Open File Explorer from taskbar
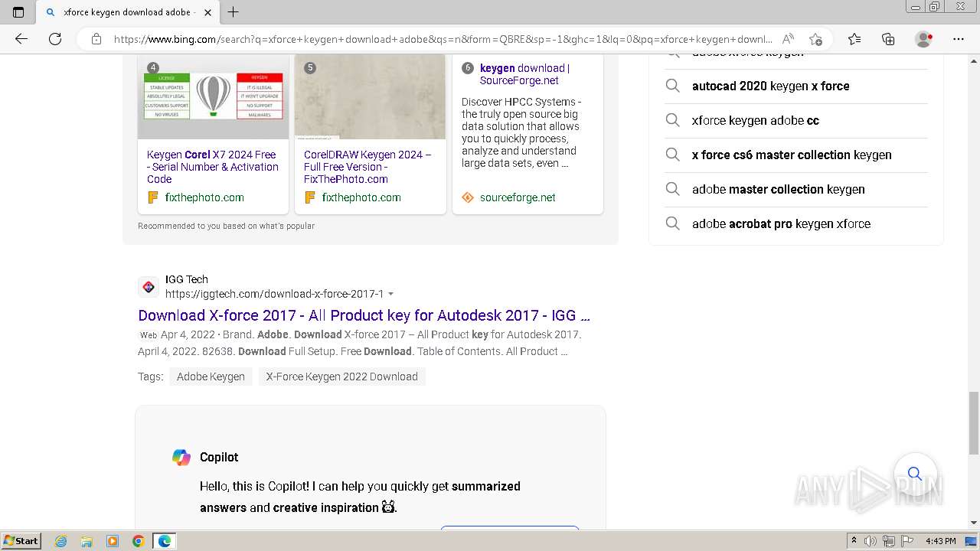The height and width of the screenshot is (551, 980). (x=87, y=541)
